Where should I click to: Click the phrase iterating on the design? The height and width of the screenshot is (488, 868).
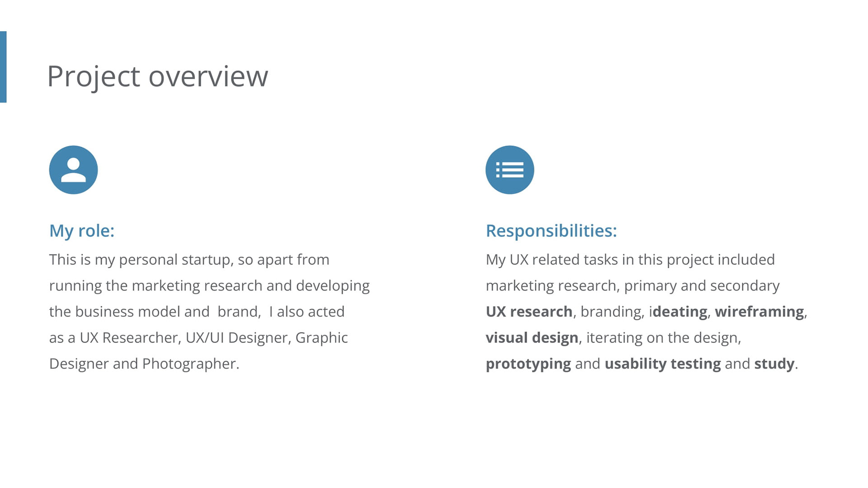point(663,338)
